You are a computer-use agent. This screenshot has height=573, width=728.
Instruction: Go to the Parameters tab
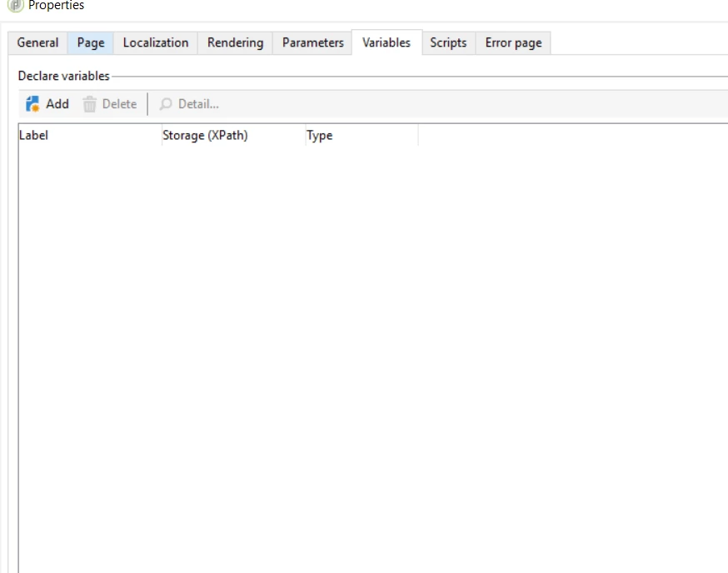pyautogui.click(x=312, y=42)
